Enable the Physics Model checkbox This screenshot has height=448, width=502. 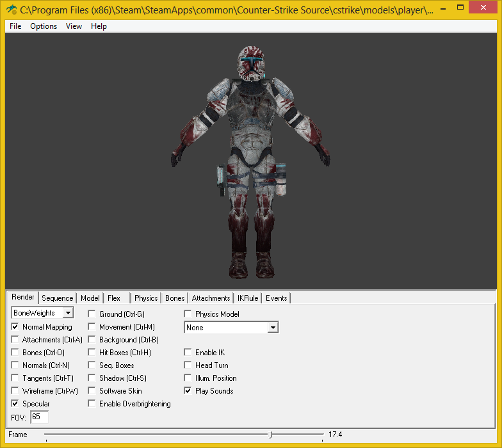188,314
